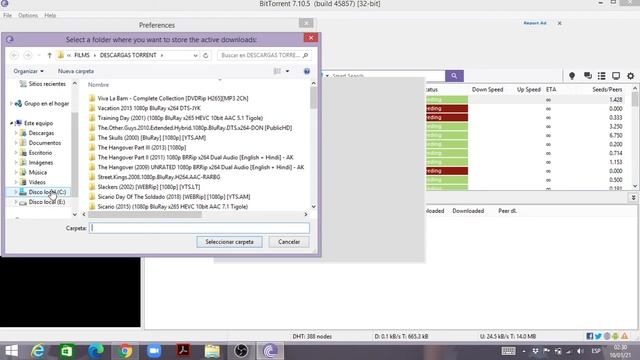Image resolution: width=640 pixels, height=360 pixels.
Task: Open the Organizar dropdown
Action: click(x=28, y=71)
